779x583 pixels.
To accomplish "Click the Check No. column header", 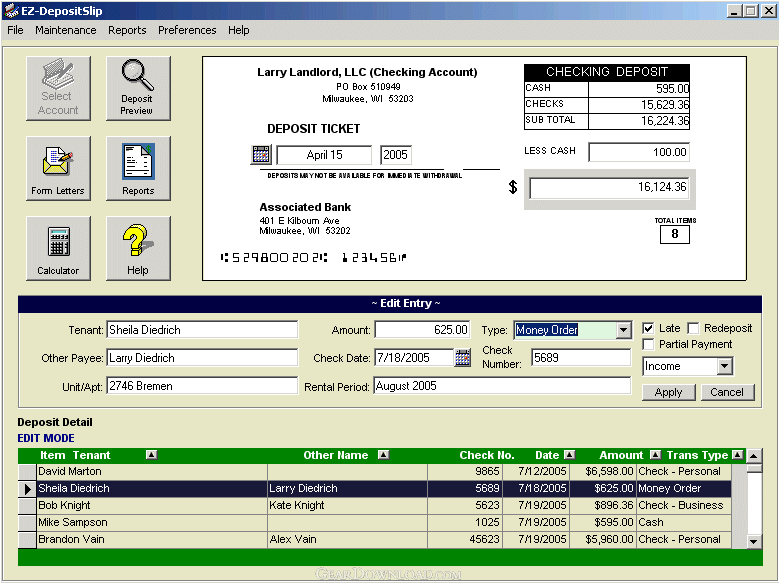I will tap(486, 455).
